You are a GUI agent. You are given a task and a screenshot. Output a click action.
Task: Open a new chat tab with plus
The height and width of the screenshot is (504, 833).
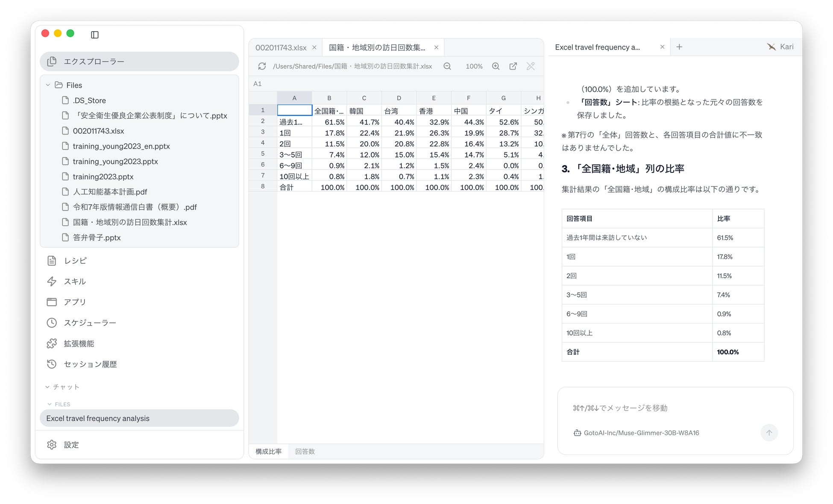tap(679, 47)
